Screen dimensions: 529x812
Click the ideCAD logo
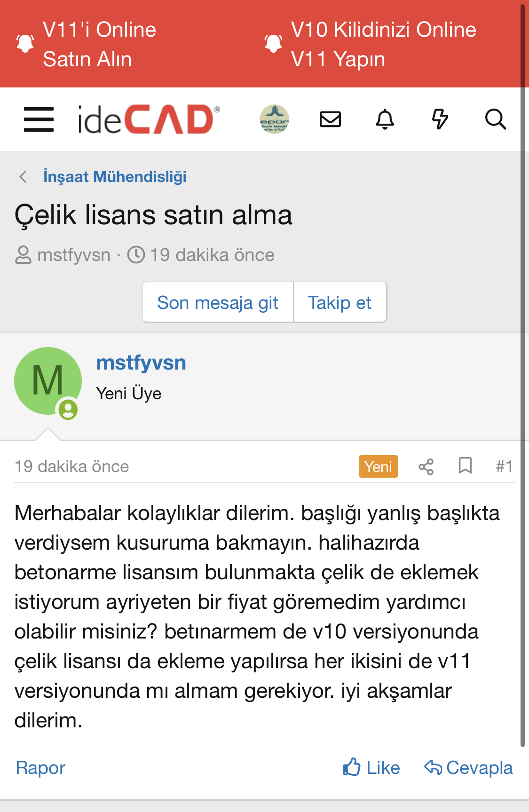[149, 119]
